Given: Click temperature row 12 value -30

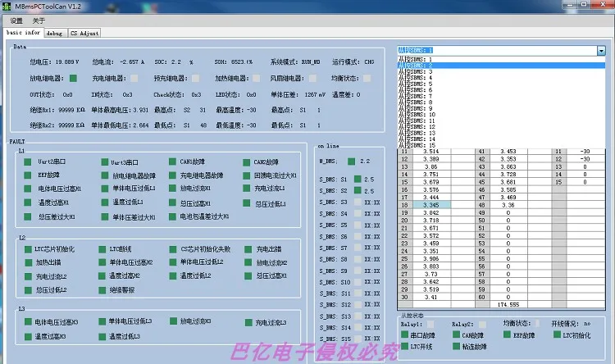Looking at the screenshot, I should 585,159.
